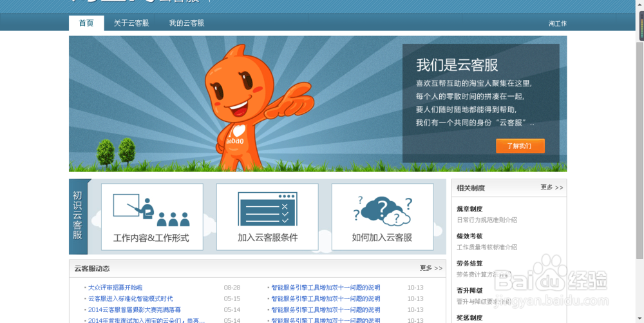Click the teacher presentation icon
This screenshot has height=323, width=644.
[151, 210]
